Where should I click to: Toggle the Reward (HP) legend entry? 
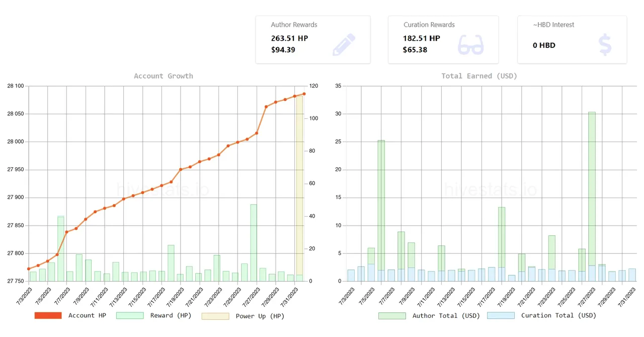click(x=154, y=315)
